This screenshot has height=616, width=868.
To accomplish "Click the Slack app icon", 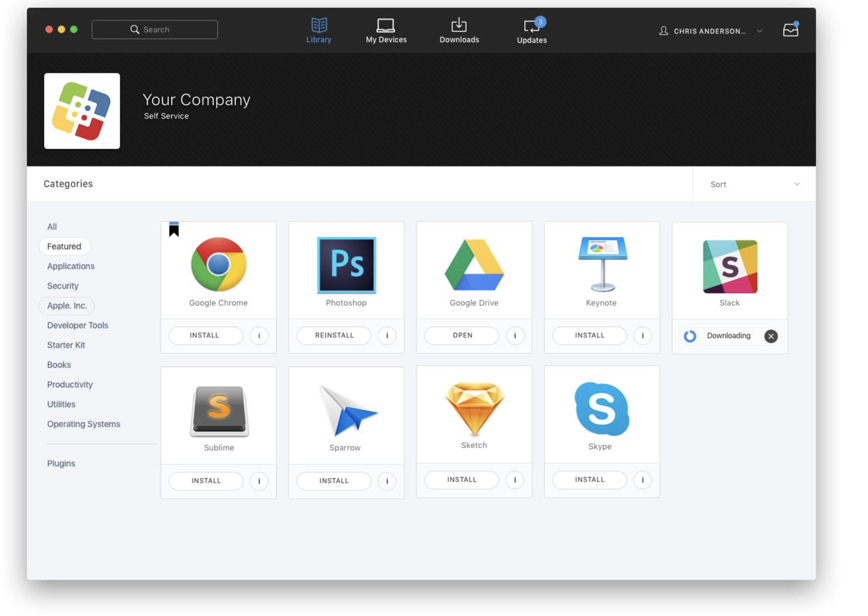I will [730, 267].
